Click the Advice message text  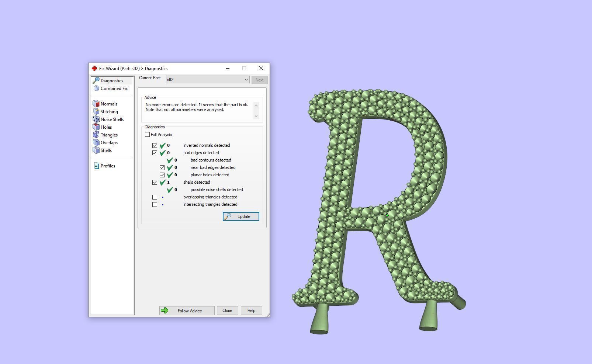(197, 107)
